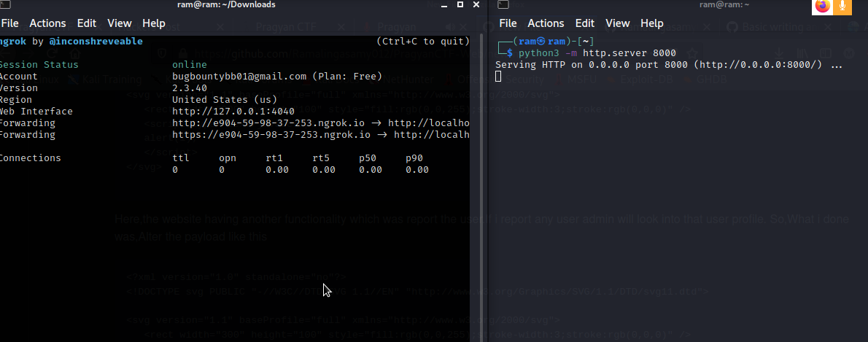Click the 'Session Status' label
The image size is (868, 342).
pos(39,65)
